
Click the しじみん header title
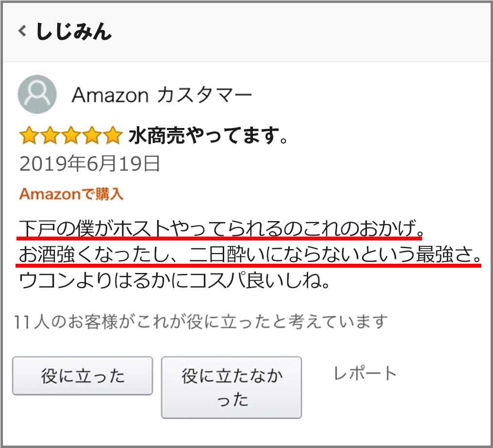click(x=74, y=32)
